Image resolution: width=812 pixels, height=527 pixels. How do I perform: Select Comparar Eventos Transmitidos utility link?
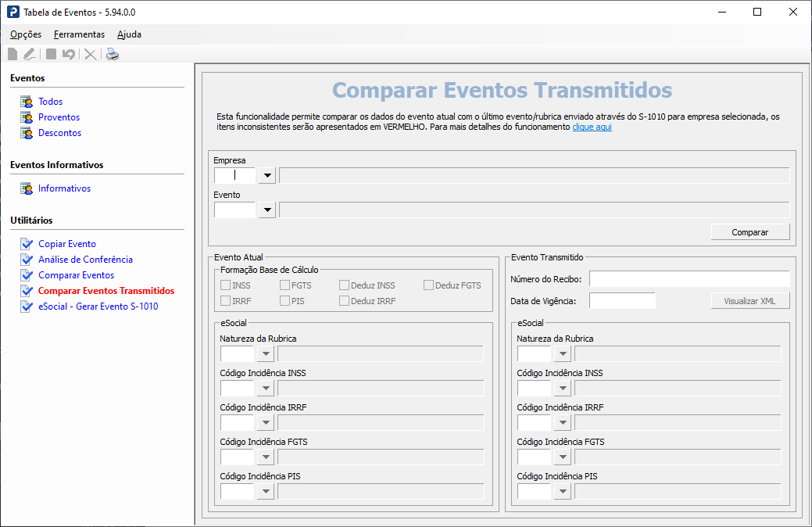coord(106,291)
